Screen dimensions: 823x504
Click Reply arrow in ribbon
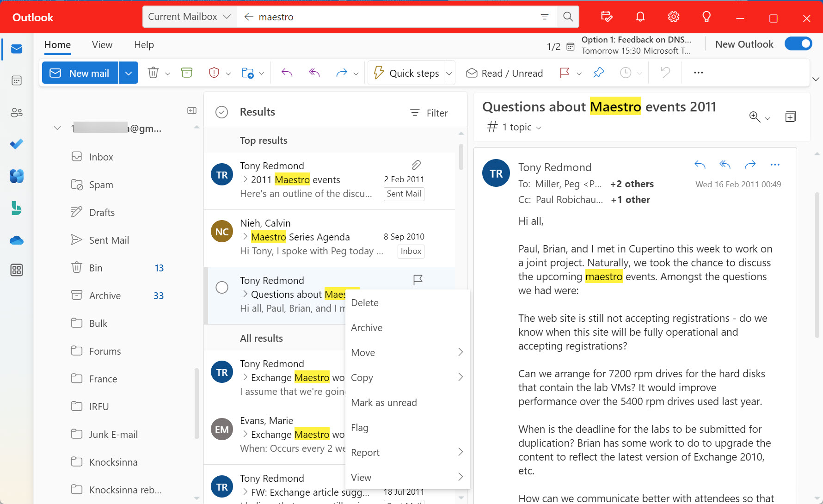click(287, 73)
